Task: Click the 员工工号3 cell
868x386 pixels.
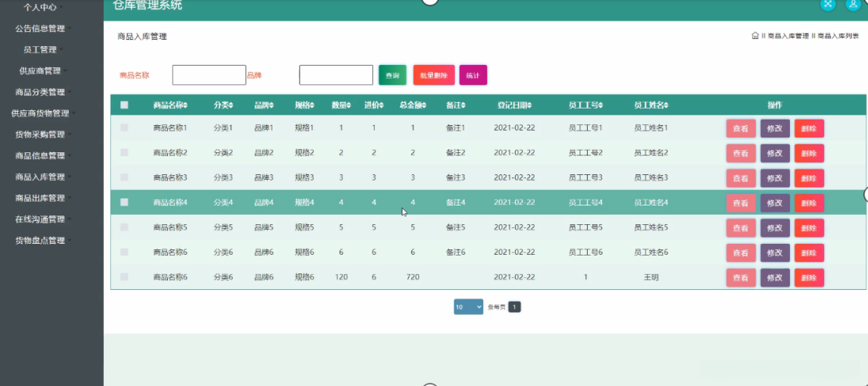Action: tap(585, 177)
